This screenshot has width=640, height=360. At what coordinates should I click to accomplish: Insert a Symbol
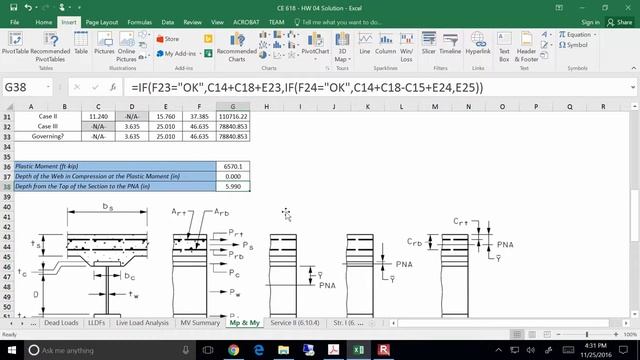[x=573, y=45]
